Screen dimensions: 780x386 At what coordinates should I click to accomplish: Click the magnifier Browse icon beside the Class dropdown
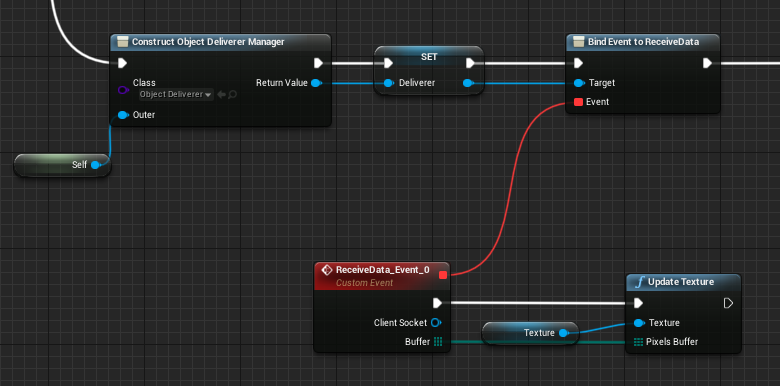tap(232, 94)
